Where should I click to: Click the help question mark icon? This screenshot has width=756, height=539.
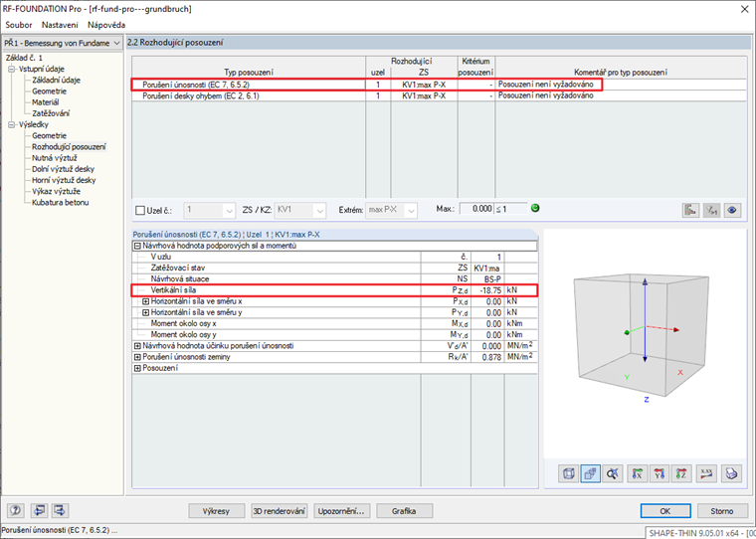(x=16, y=510)
